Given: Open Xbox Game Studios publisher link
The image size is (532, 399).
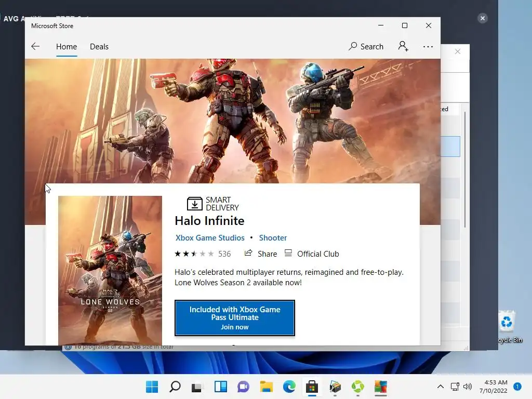Looking at the screenshot, I should pos(210,238).
